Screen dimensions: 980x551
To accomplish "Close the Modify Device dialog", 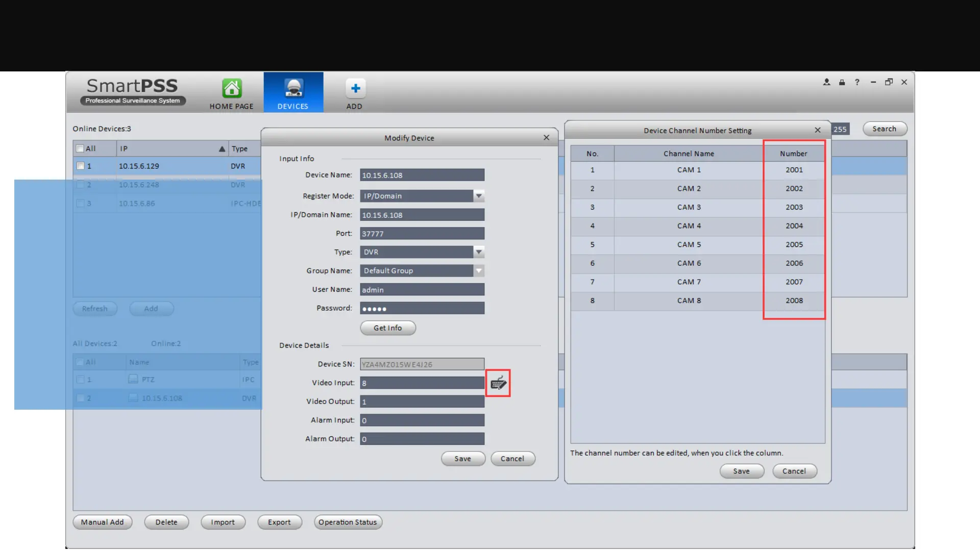I will tap(546, 138).
